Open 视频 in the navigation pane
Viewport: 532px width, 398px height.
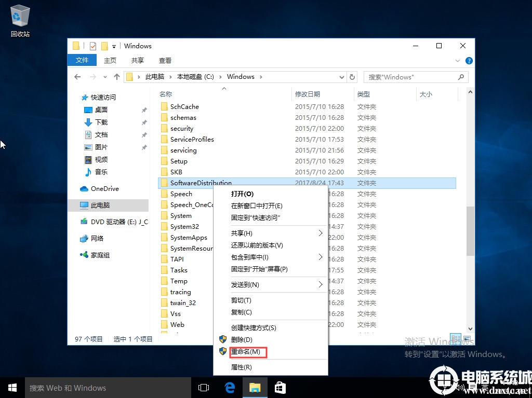[101, 159]
